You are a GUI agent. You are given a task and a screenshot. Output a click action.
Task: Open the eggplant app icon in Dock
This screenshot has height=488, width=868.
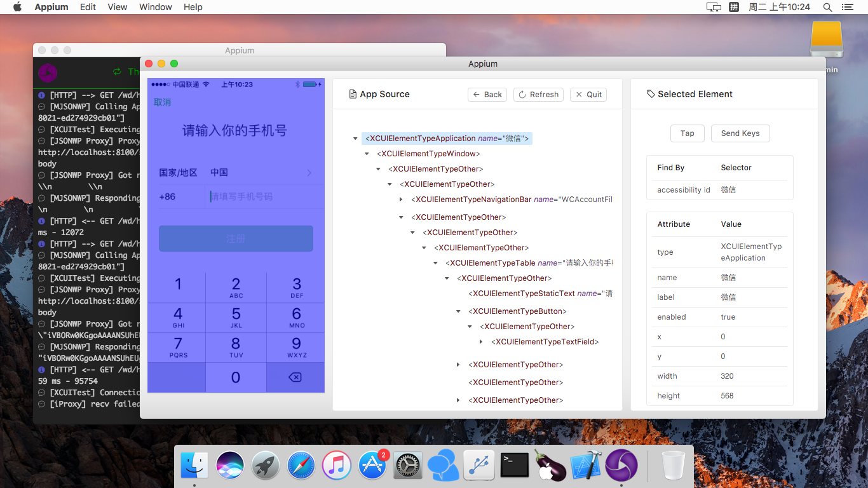[550, 465]
